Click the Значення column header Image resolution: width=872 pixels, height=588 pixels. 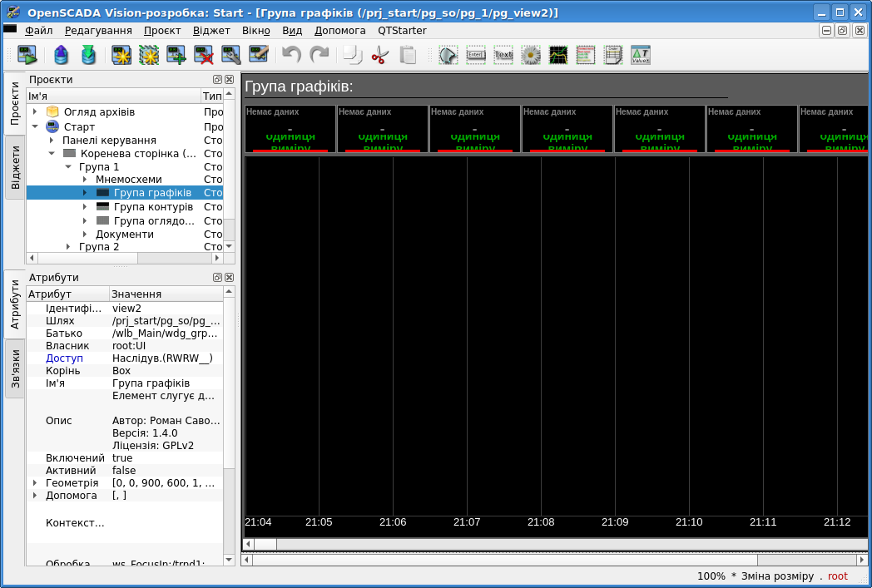tap(136, 294)
